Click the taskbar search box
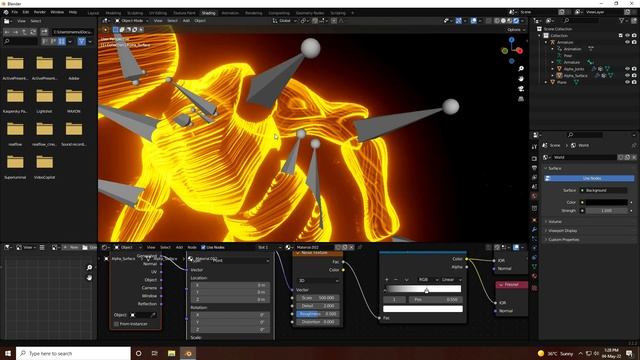Viewport: 640px width, 360px height. click(x=73, y=353)
